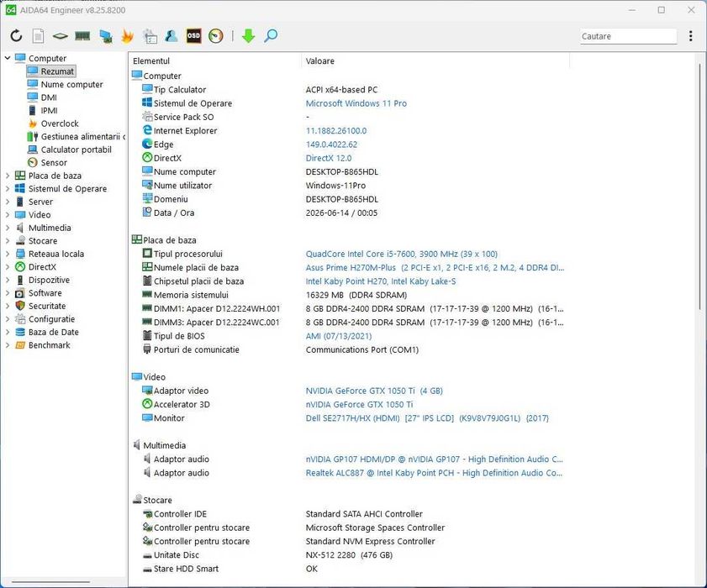Open NVIDIA GeForce GTX 1050 Ti (4 GB) link
Image resolution: width=707 pixels, height=588 pixels.
pyautogui.click(x=374, y=391)
